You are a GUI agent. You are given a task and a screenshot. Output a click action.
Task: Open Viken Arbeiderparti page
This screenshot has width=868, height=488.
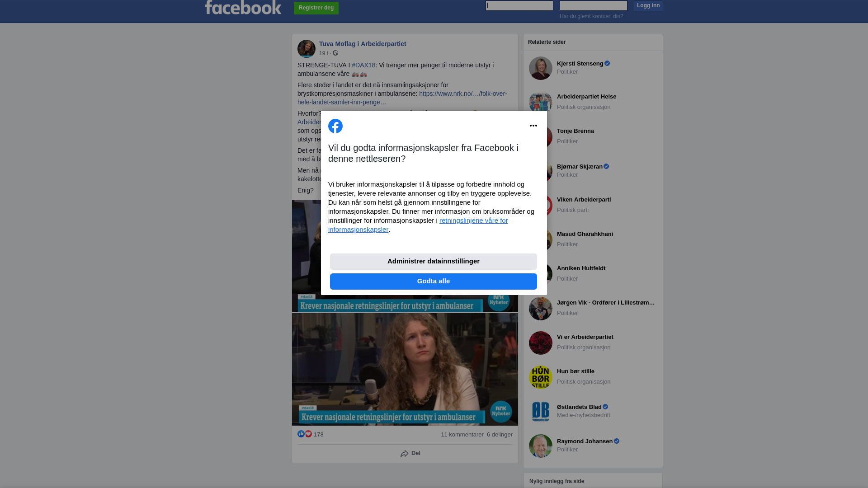point(584,200)
